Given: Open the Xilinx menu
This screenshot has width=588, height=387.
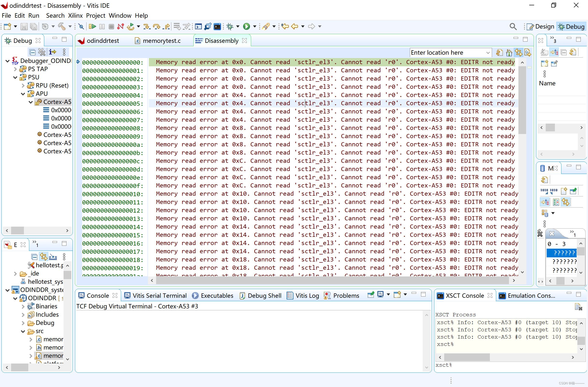Looking at the screenshot, I should tap(75, 15).
